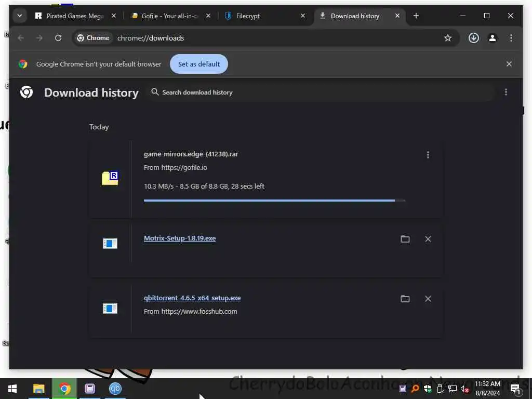532x399 pixels.
Task: Open the notification center icon
Action: coord(516,389)
